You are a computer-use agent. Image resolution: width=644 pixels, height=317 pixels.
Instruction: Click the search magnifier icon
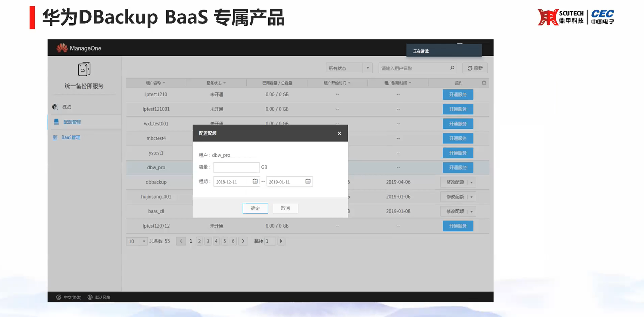(x=452, y=68)
